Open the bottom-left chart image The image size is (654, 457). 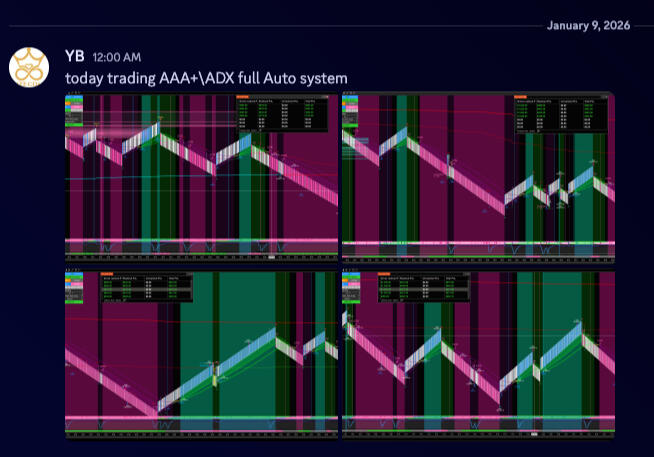tap(201, 352)
